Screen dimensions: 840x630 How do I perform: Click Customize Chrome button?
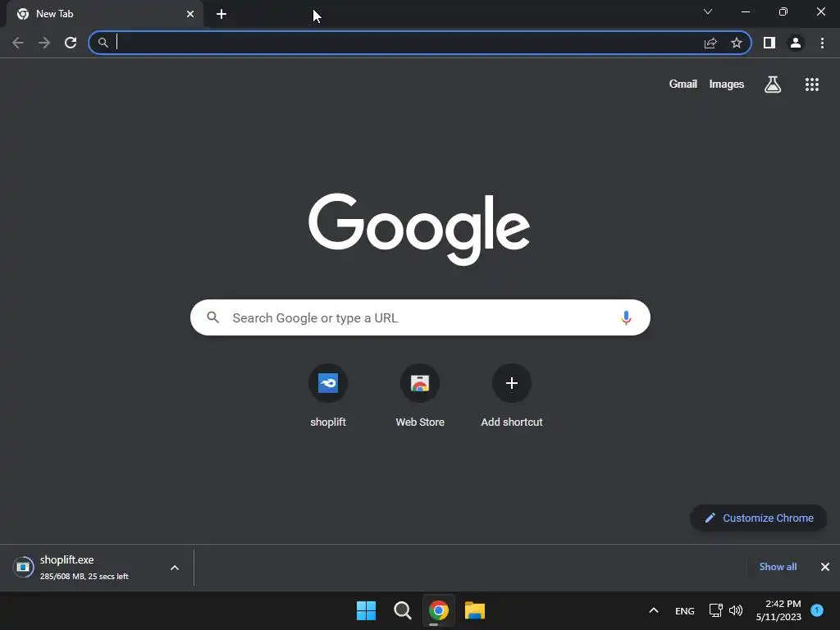click(759, 518)
